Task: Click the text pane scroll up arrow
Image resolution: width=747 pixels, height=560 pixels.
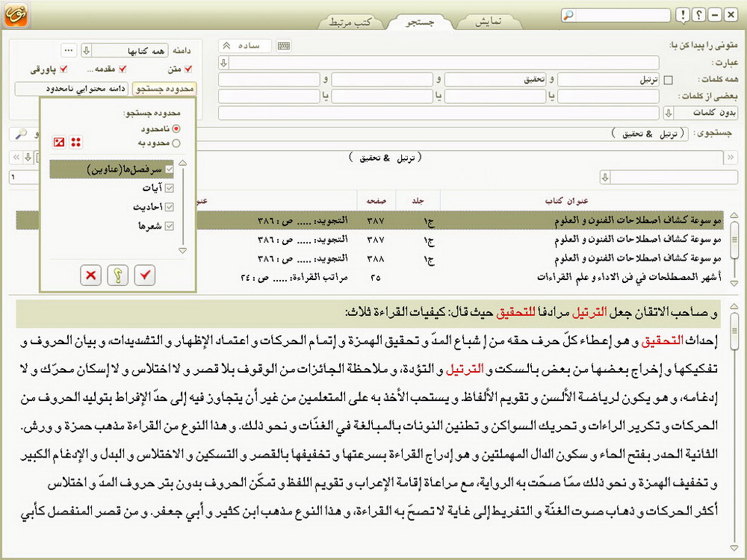Action: pyautogui.click(x=734, y=305)
